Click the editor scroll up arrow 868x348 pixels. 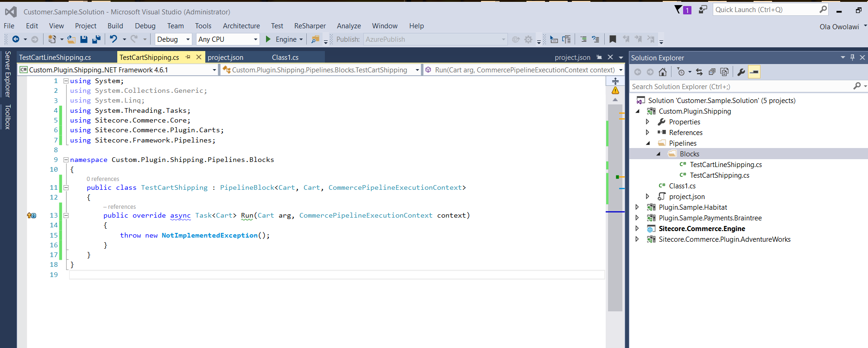click(615, 100)
